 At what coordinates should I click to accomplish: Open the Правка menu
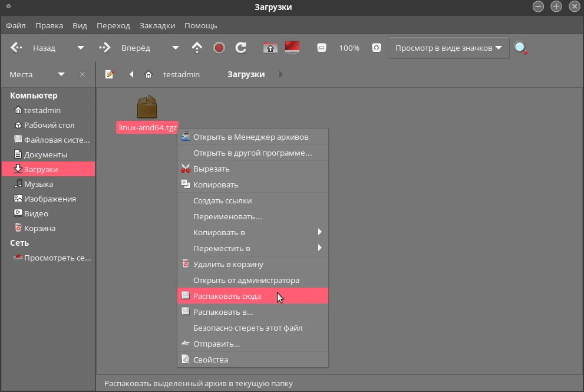click(49, 26)
